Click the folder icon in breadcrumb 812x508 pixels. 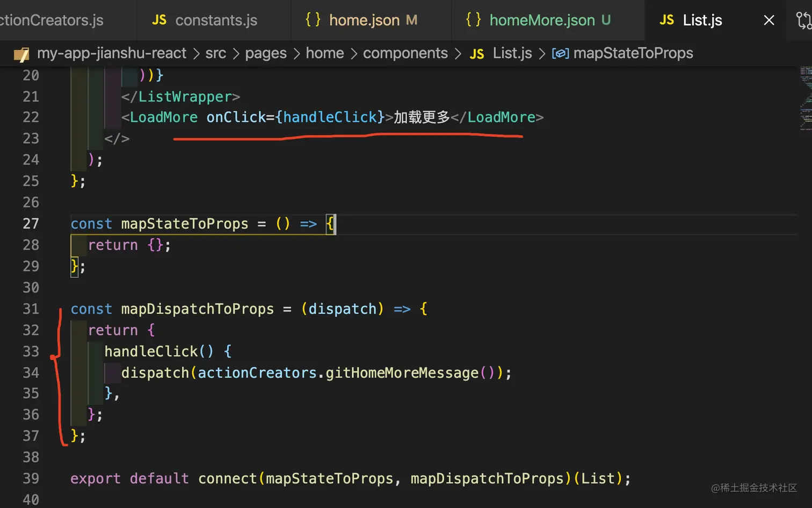coord(21,54)
